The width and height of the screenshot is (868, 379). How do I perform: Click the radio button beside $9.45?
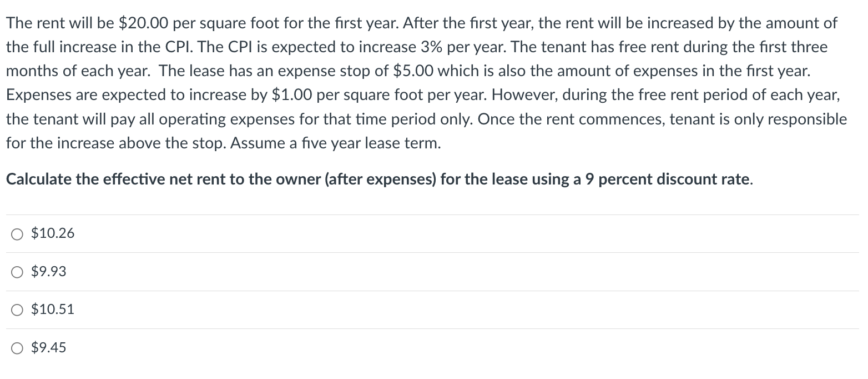(x=17, y=347)
